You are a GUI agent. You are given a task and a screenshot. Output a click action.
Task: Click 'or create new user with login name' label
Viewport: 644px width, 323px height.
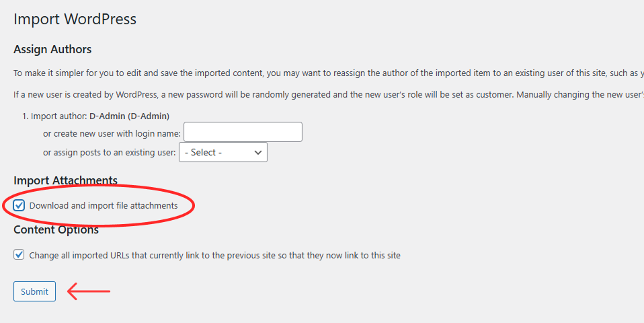coord(112,133)
